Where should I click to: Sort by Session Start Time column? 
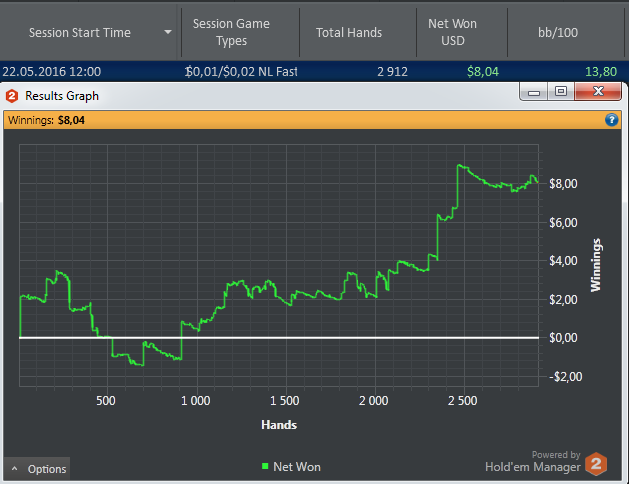[80, 32]
